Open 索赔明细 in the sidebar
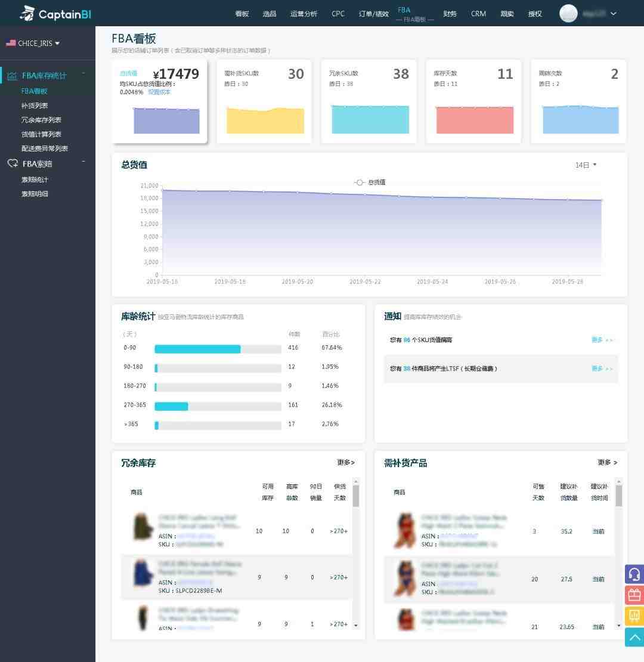This screenshot has height=662, width=644. (35, 194)
